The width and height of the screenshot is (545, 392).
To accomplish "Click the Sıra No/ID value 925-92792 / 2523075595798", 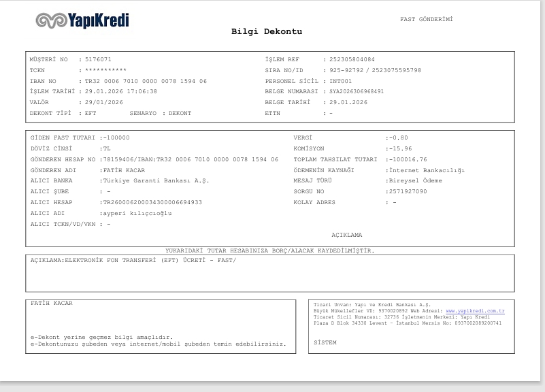I will (x=376, y=70).
